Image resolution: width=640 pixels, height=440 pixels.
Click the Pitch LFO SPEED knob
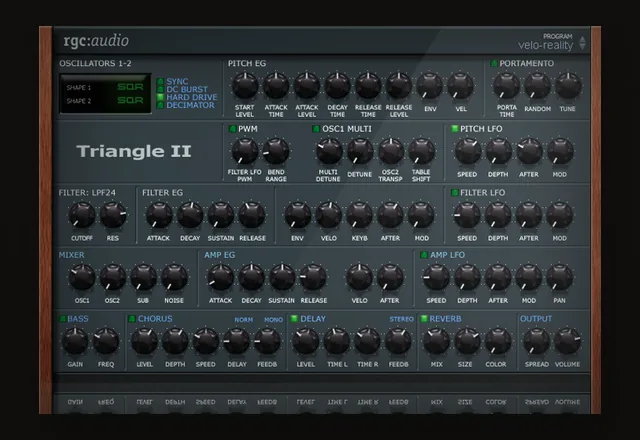pos(467,151)
